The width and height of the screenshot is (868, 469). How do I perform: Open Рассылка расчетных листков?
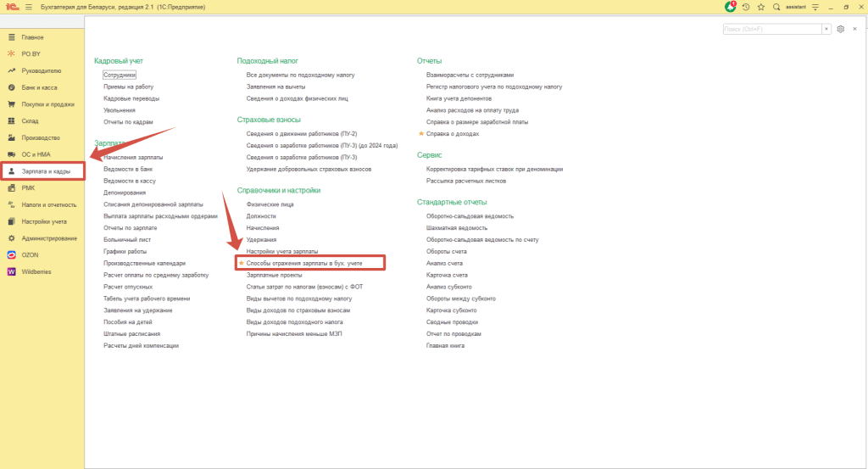click(466, 181)
